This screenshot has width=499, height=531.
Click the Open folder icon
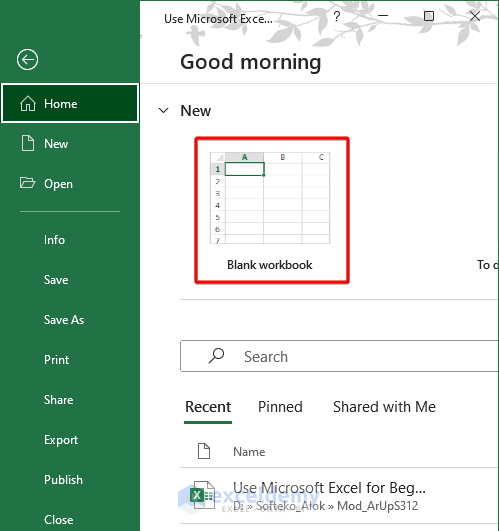pos(27,183)
